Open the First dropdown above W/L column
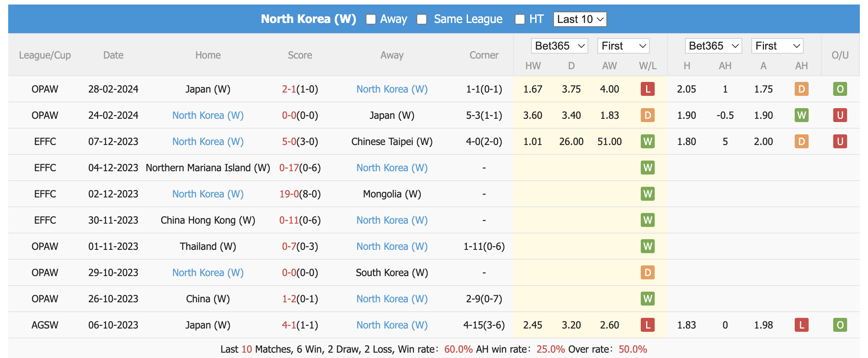Screen dimensions: 868x358 tap(624, 46)
